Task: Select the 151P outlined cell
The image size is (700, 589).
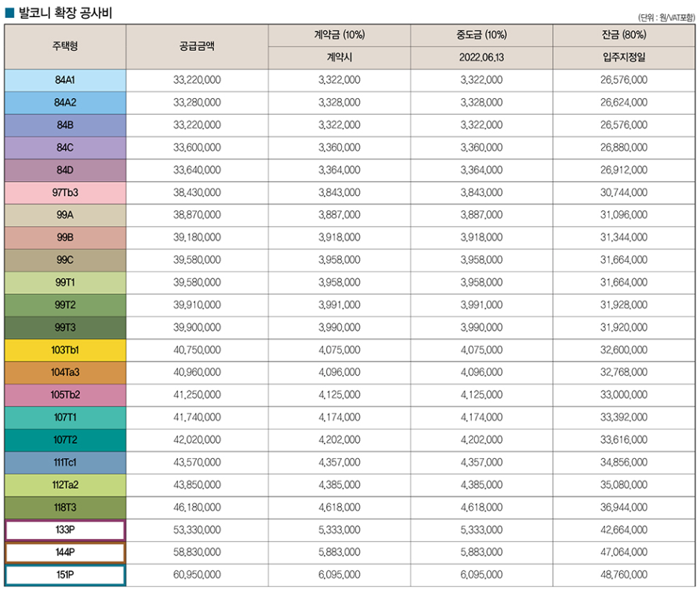Action: pyautogui.click(x=65, y=575)
